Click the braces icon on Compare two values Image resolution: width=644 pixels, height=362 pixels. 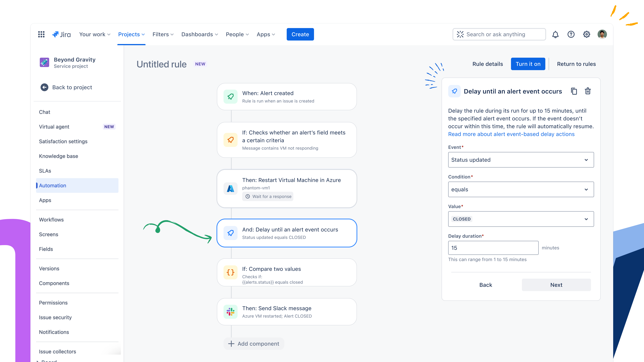(x=230, y=273)
